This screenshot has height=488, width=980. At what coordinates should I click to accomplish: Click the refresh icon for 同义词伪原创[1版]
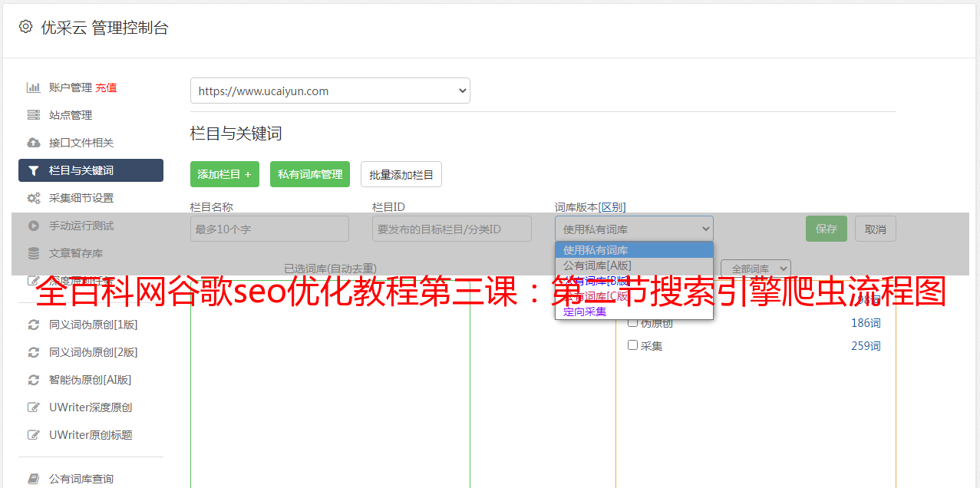(x=34, y=325)
